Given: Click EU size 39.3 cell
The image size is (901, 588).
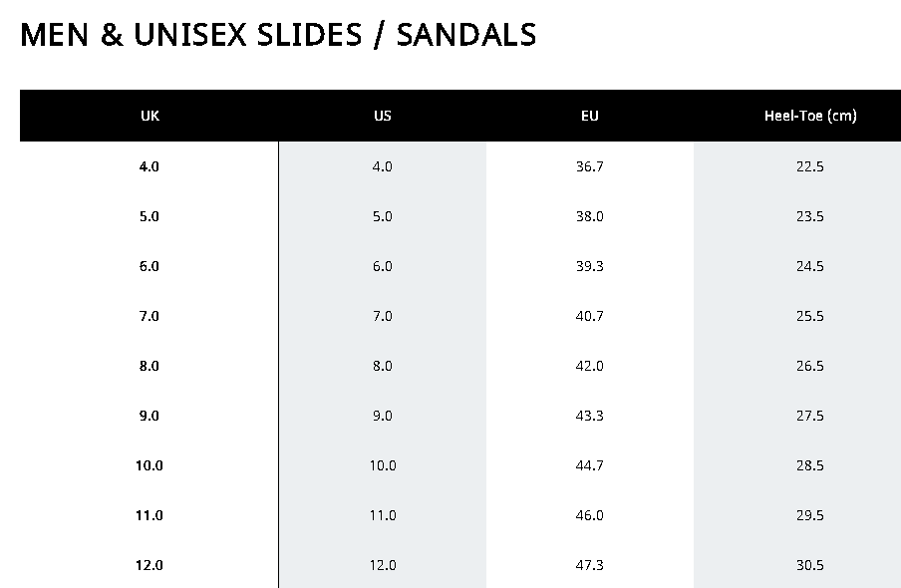Looking at the screenshot, I should click(x=590, y=266).
